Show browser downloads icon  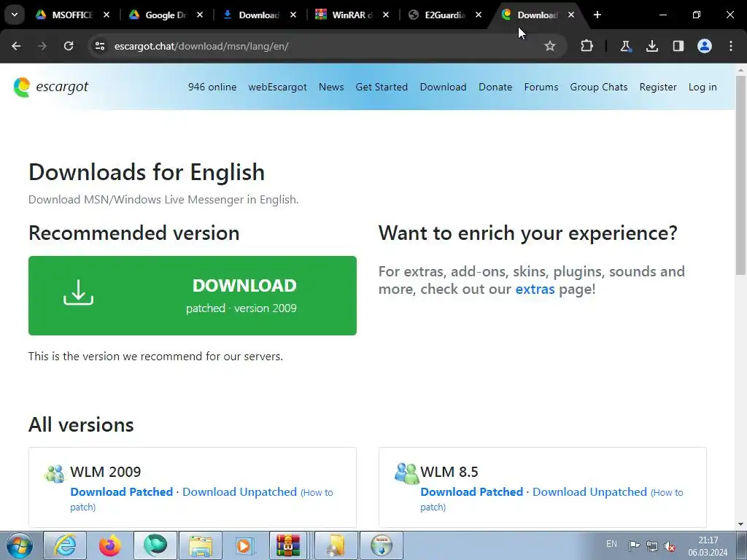point(651,46)
